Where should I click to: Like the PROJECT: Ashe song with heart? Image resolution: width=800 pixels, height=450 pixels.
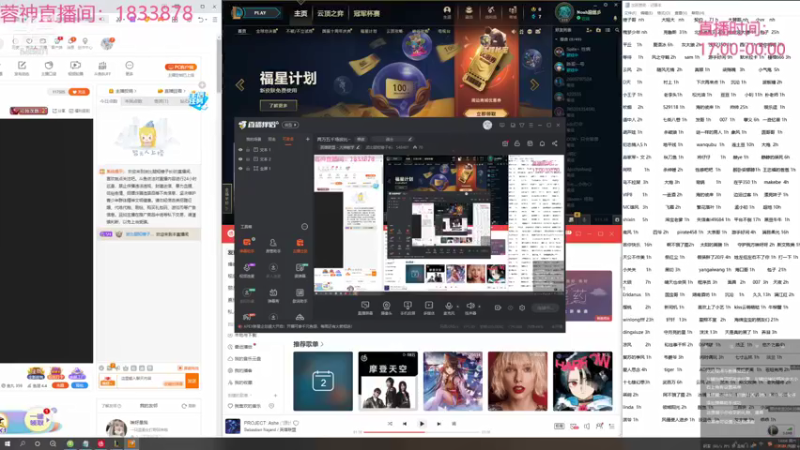click(296, 423)
